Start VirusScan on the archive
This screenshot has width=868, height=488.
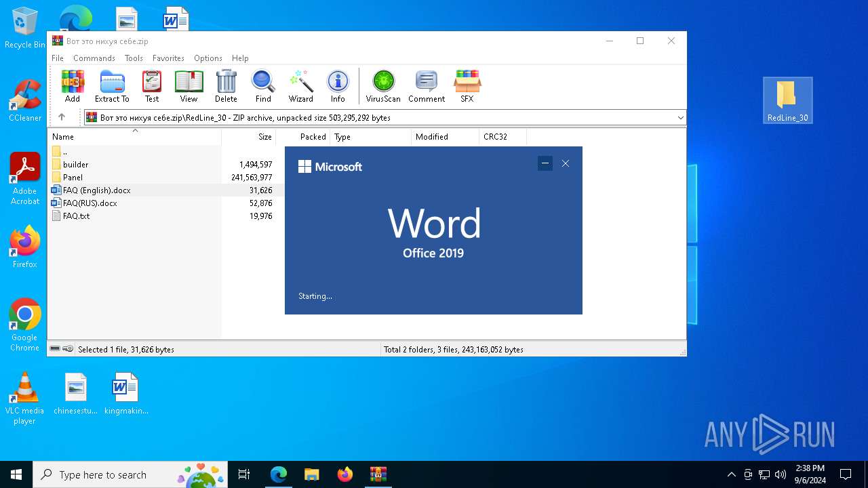[383, 86]
